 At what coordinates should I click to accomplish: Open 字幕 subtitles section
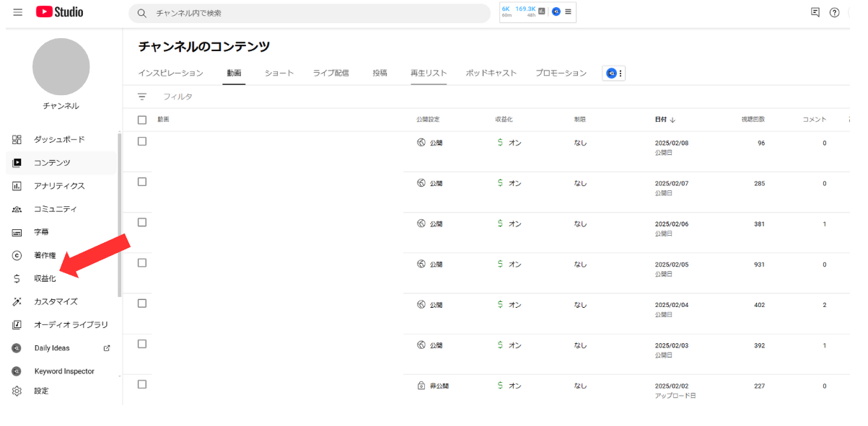(41, 232)
